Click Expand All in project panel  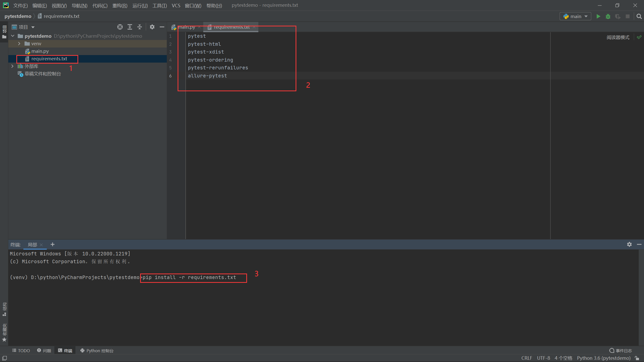tap(130, 27)
